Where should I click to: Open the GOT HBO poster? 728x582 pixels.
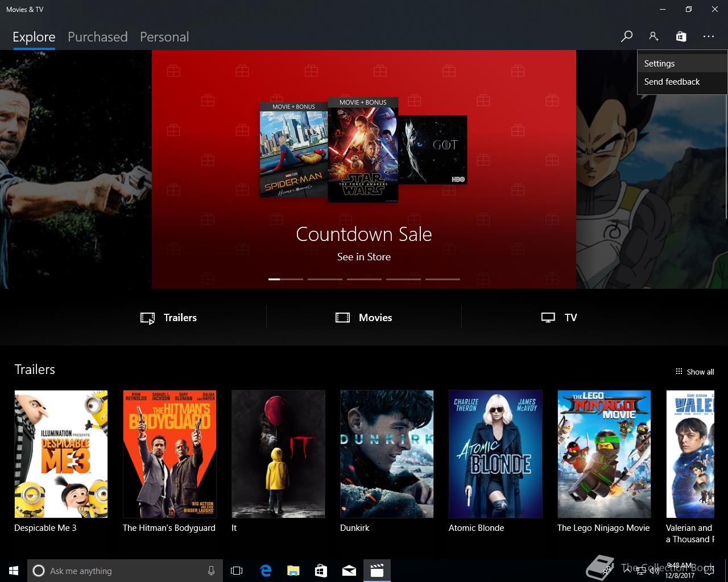(x=433, y=150)
